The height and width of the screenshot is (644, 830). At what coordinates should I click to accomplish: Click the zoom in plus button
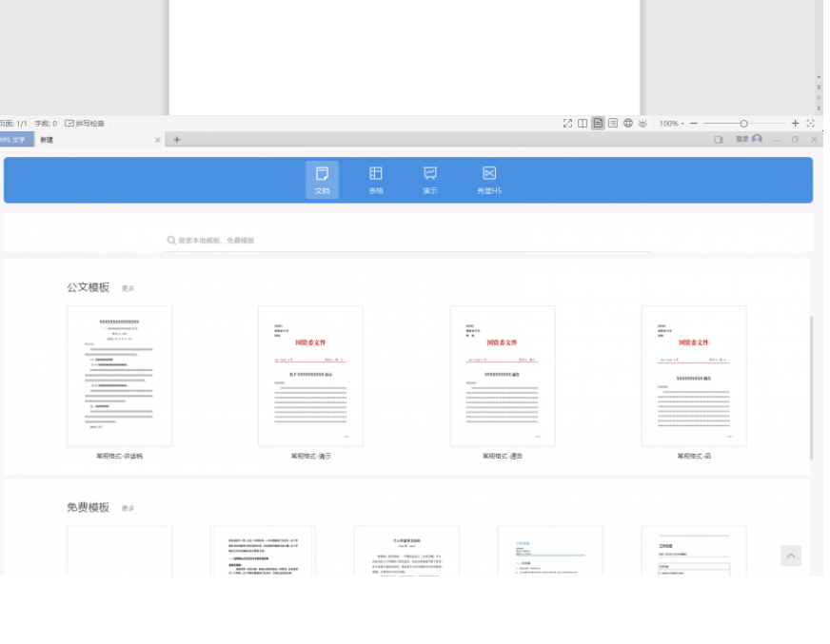795,124
